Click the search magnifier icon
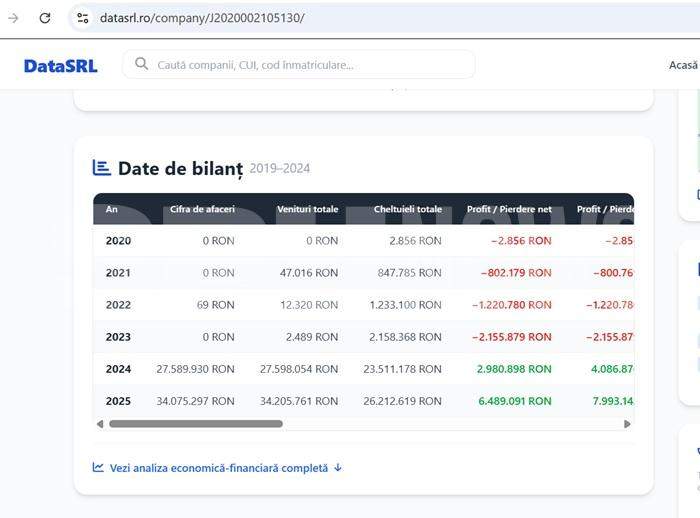This screenshot has width=700, height=518. 142,64
